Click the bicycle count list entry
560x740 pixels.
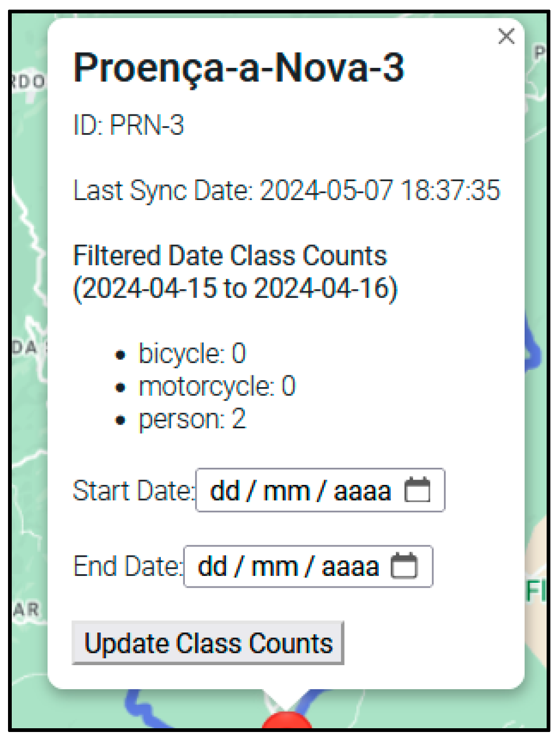[192, 353]
